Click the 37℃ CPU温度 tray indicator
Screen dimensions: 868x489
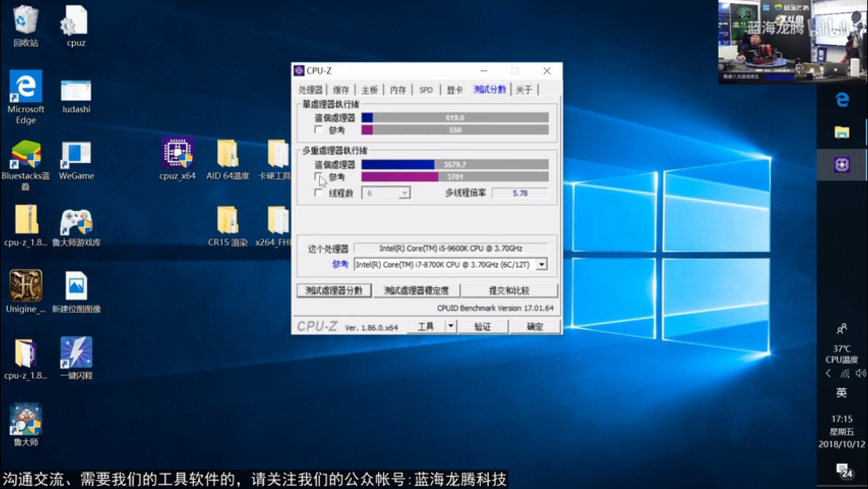tap(842, 354)
